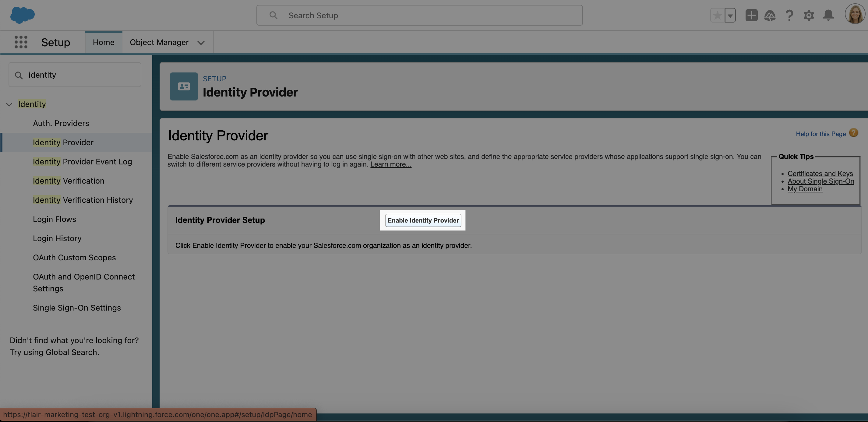The width and height of the screenshot is (868, 422).
Task: Switch to the Home tab
Action: tap(104, 42)
